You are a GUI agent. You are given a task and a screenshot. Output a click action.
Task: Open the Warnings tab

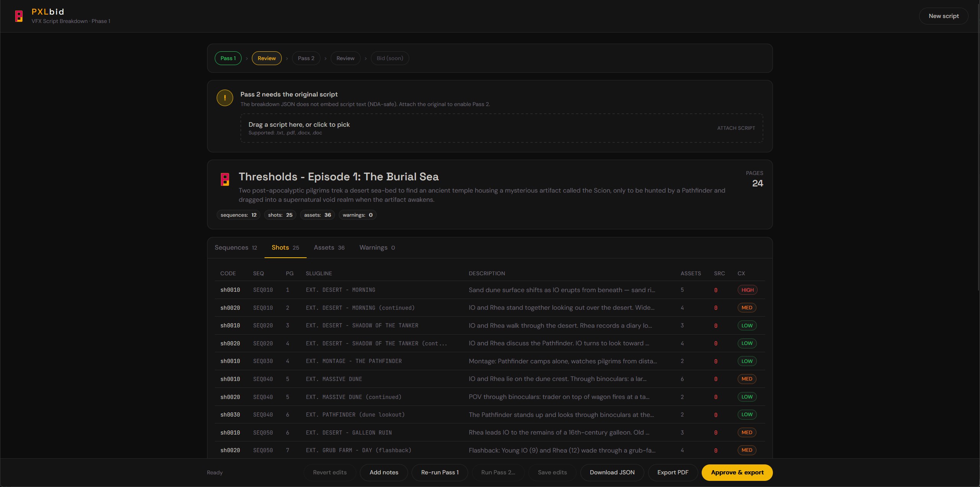377,248
